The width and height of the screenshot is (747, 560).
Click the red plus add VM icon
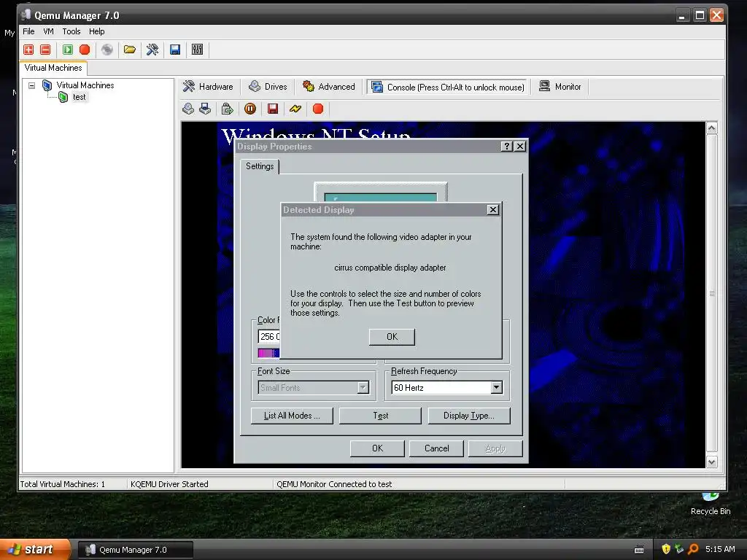pos(28,50)
